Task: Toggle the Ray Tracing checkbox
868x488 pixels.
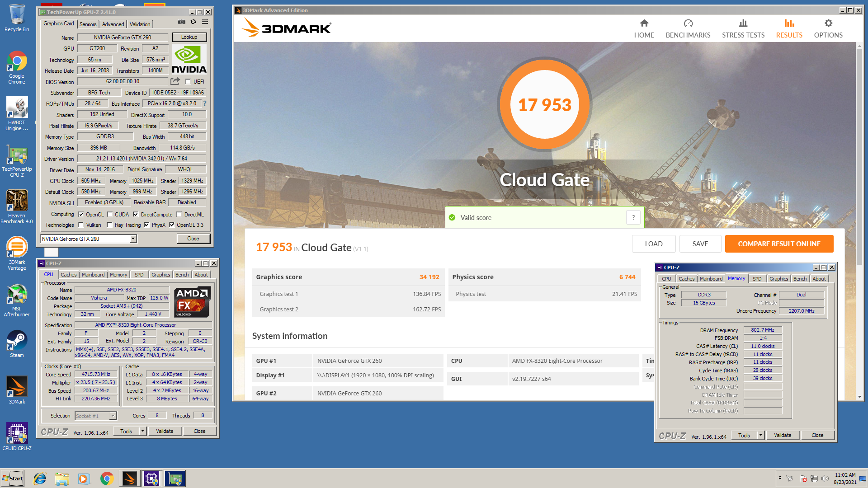Action: (109, 225)
